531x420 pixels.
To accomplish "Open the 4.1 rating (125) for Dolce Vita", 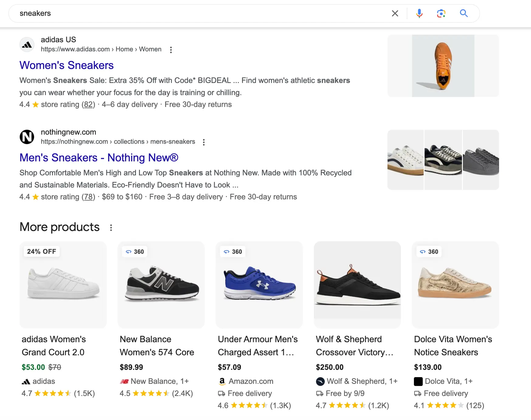I will coord(449,406).
